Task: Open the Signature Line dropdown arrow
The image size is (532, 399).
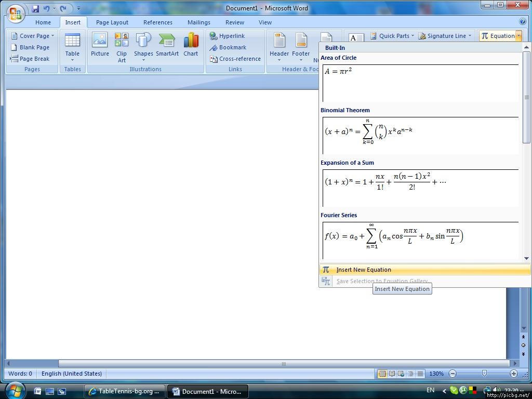Action: pyautogui.click(x=470, y=36)
